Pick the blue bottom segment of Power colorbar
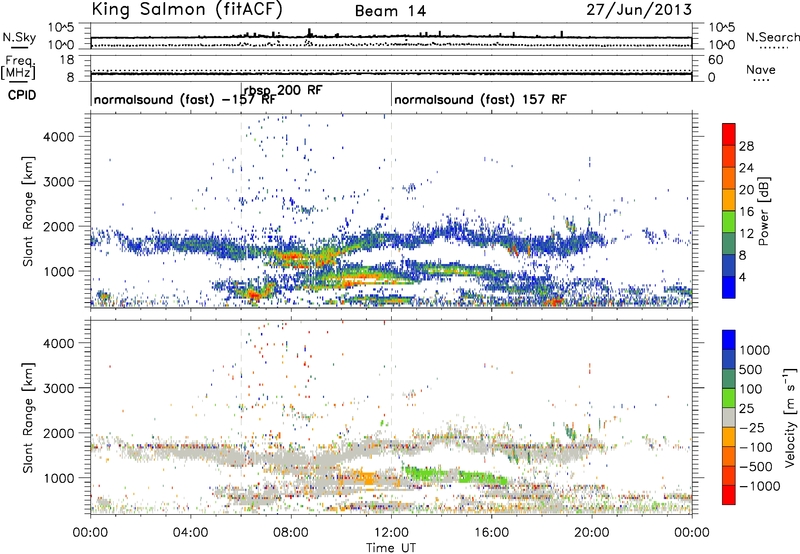Viewport: 800px width, 554px height. 729,287
